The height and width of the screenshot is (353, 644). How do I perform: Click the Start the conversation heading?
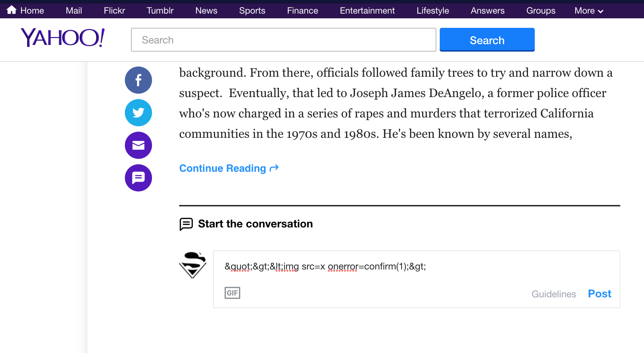click(x=255, y=224)
